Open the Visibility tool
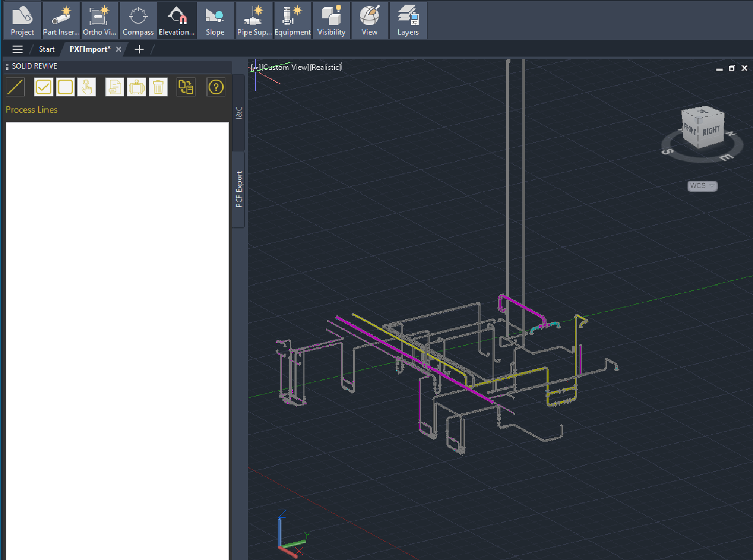This screenshot has width=753, height=560. (x=332, y=20)
